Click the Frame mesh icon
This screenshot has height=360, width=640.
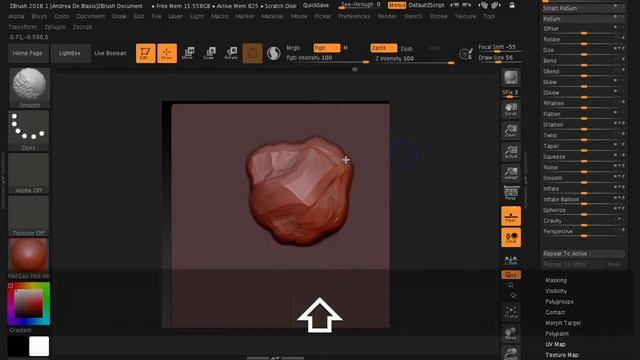point(511,312)
